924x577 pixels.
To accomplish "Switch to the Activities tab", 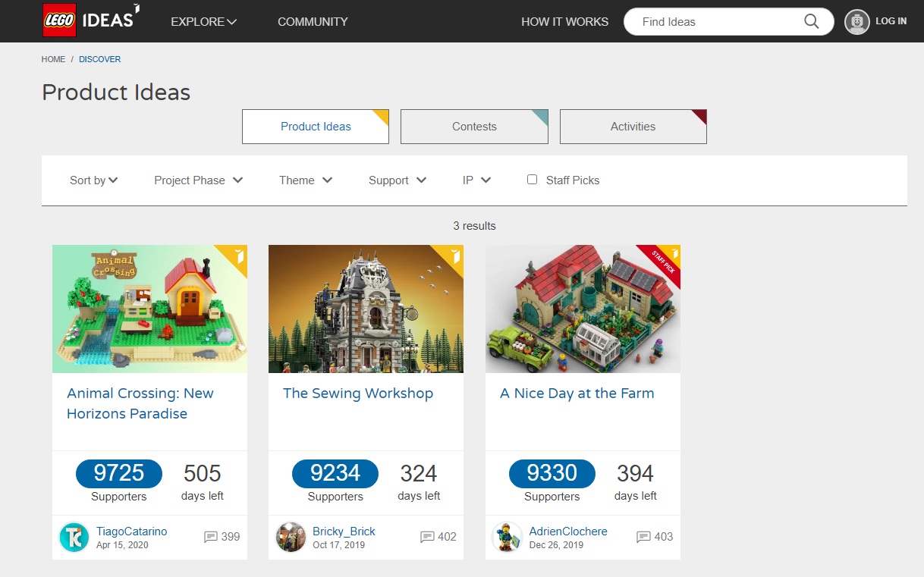I will click(633, 127).
